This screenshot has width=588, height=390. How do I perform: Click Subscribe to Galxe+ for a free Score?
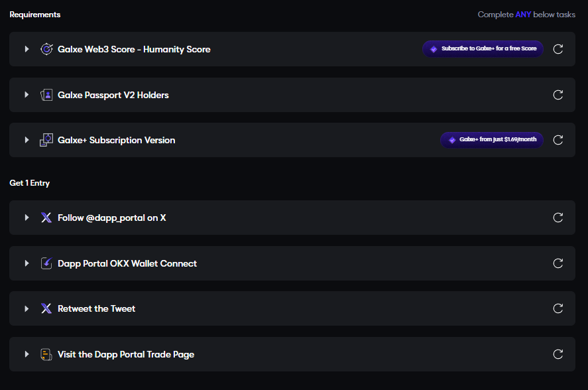point(483,49)
